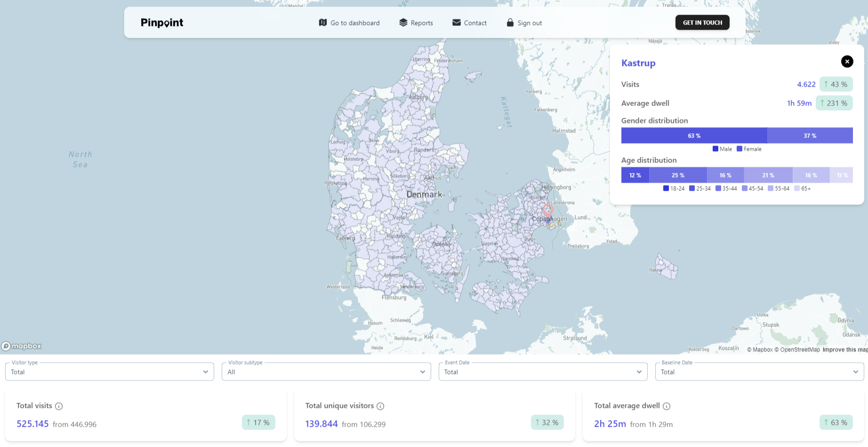Image resolution: width=868 pixels, height=447 pixels.
Task: Click the map icon beside Go to dashboard
Action: click(x=323, y=23)
